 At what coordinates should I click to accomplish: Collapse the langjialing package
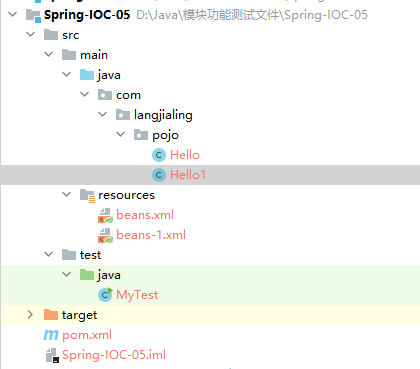click(x=103, y=114)
